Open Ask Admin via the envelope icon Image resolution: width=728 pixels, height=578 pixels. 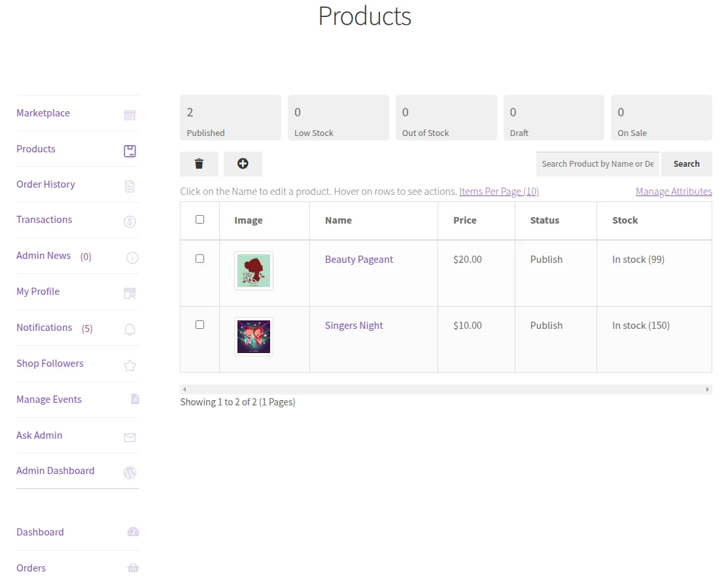[x=130, y=436]
